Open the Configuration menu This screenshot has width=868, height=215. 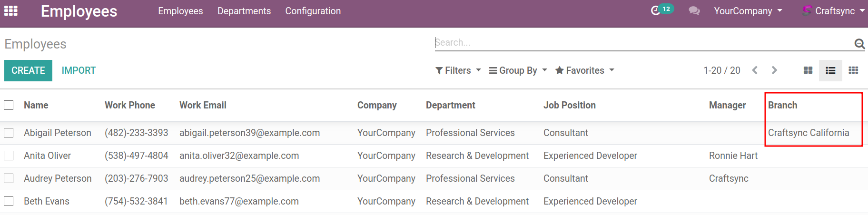coord(313,11)
